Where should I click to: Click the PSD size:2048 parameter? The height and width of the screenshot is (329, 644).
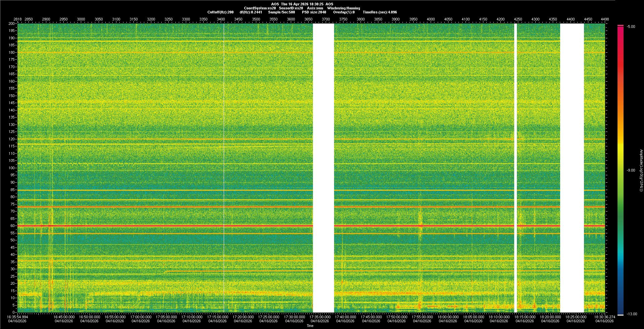[x=314, y=12]
